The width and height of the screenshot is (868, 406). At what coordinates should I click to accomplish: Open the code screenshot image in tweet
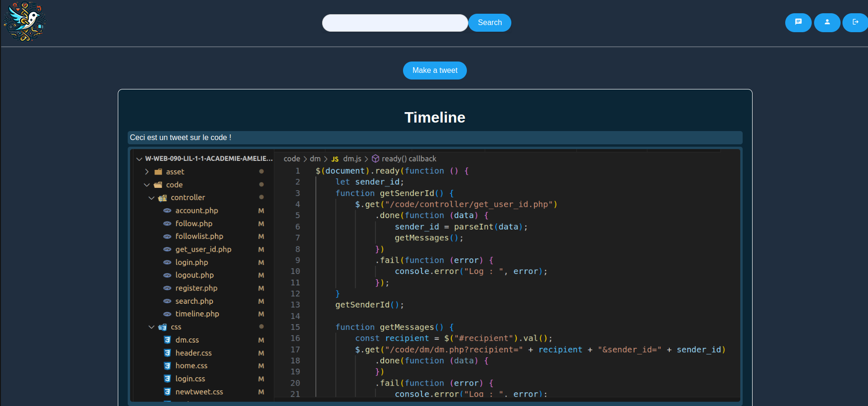[435, 275]
